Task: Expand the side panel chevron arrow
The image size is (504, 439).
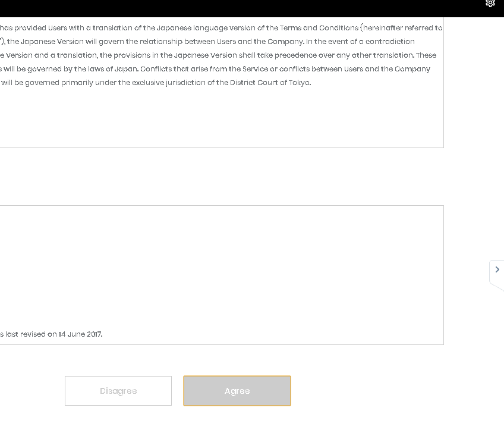Action: point(497,269)
